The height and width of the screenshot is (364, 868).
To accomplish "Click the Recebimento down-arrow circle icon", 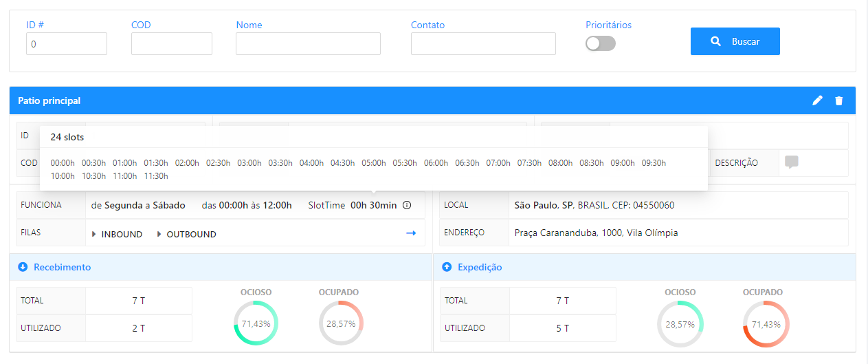I will [23, 267].
